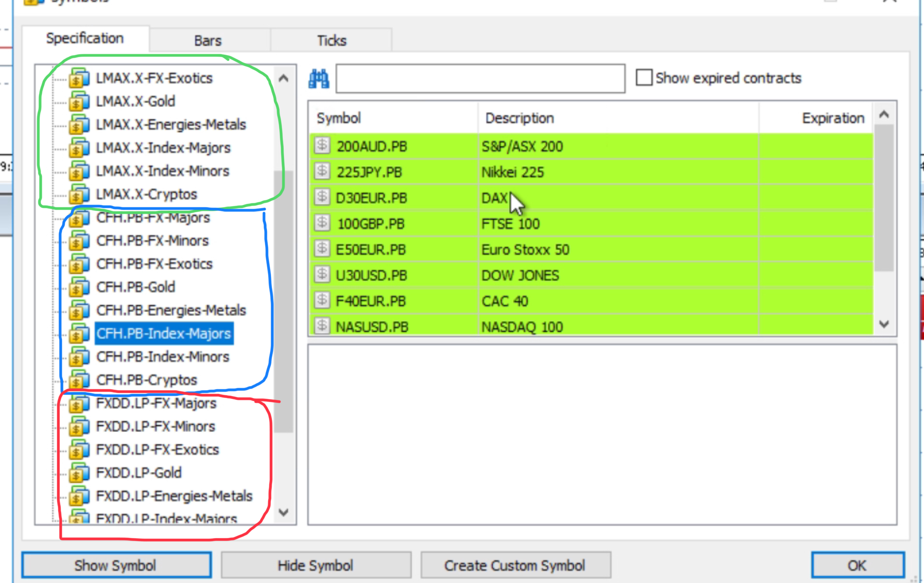The width and height of the screenshot is (924, 583).
Task: Click the Euro Stoxx 50 description cell
Action: 619,249
